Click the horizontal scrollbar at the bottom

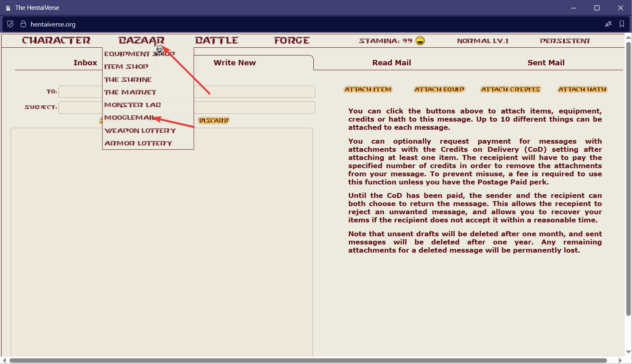tap(308, 361)
